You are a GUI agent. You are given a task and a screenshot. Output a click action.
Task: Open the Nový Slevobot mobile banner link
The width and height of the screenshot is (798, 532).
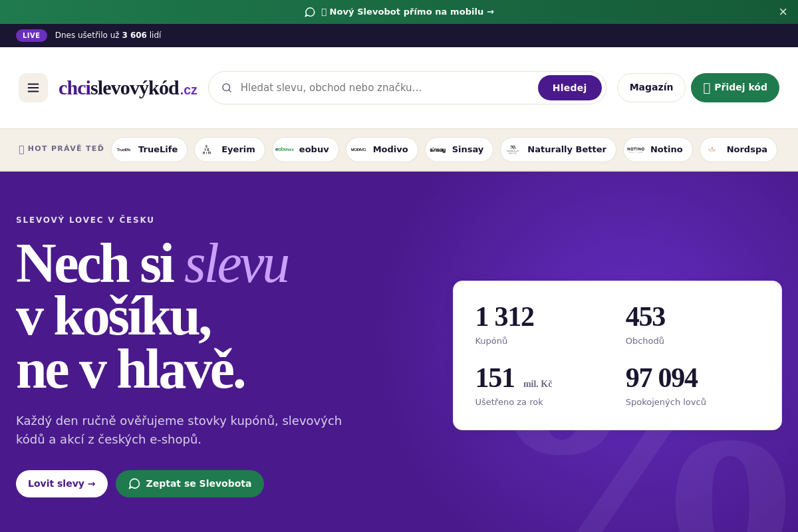click(399, 12)
